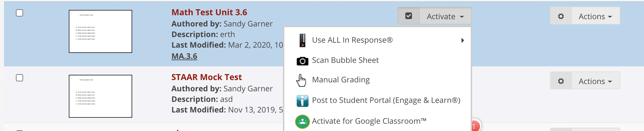Click gear icon for Math Test Unit 3.6

[x=561, y=16]
